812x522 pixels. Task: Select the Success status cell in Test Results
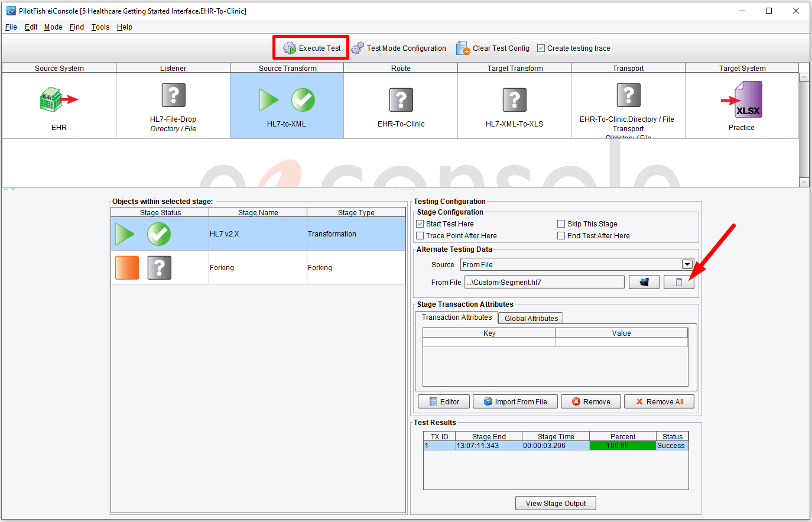point(672,446)
